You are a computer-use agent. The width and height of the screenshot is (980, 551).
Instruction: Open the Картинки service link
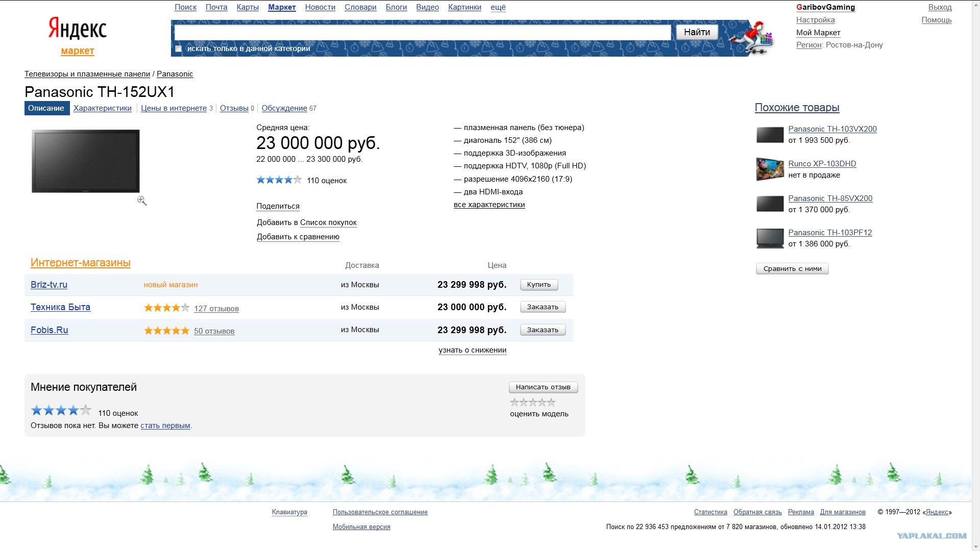tap(464, 7)
